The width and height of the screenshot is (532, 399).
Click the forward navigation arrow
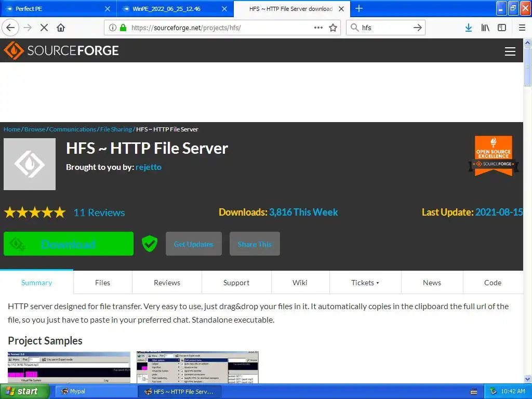(x=28, y=28)
